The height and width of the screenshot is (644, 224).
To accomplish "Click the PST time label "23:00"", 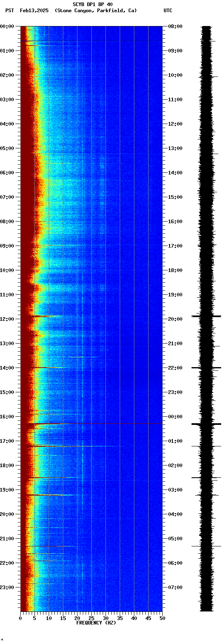I will [x=7, y=587].
